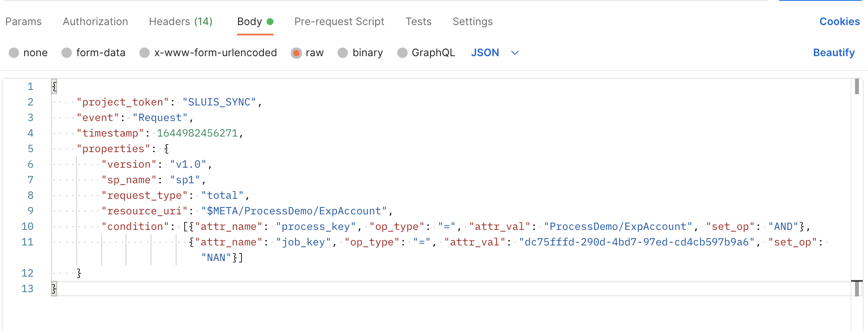Click the "event" key on line 3
Viewport: 868px width, 331px height.
(x=98, y=118)
